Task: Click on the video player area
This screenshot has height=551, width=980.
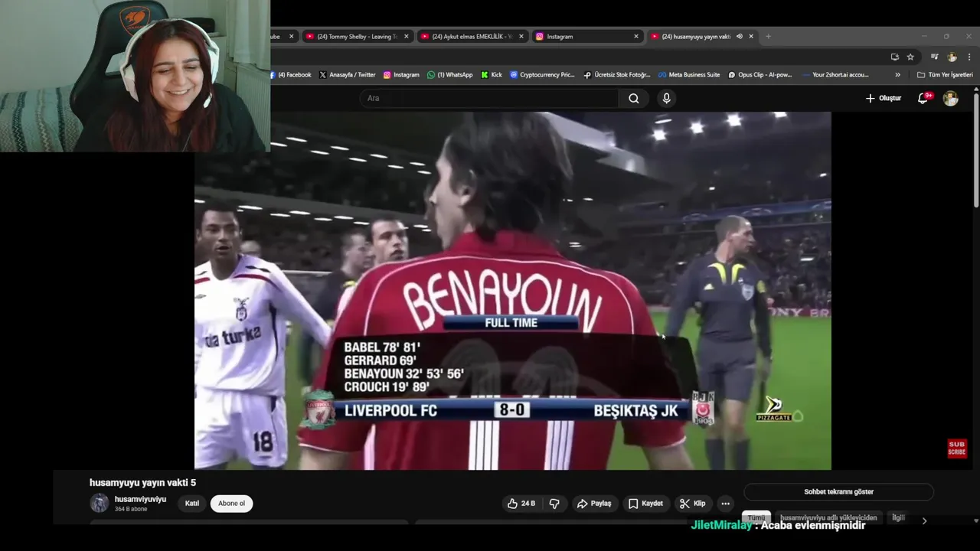Action: (x=512, y=291)
